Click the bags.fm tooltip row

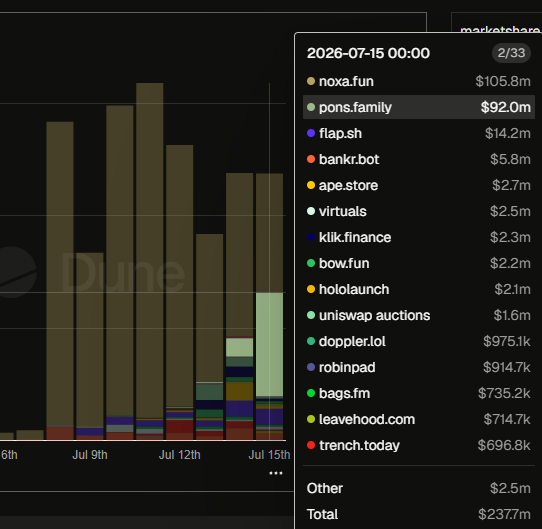tap(419, 393)
